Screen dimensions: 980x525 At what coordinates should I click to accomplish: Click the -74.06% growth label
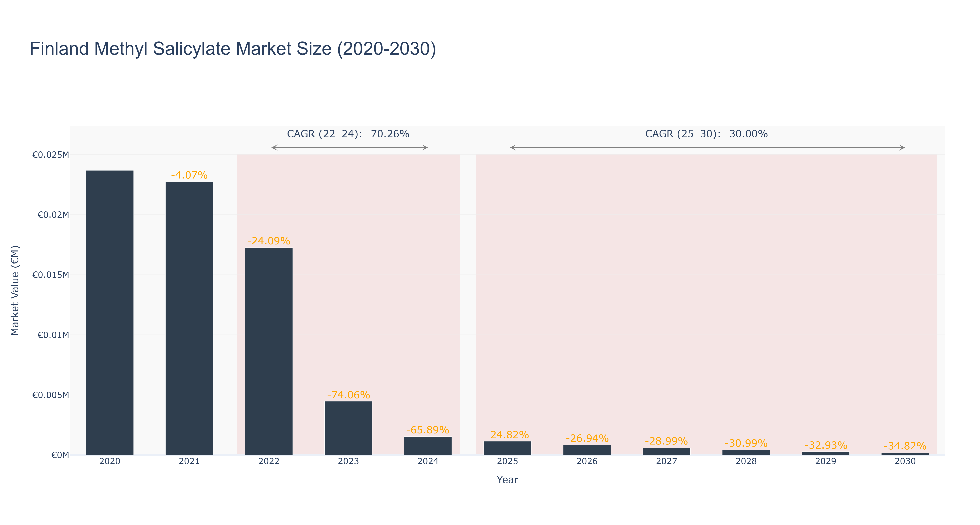click(x=348, y=395)
